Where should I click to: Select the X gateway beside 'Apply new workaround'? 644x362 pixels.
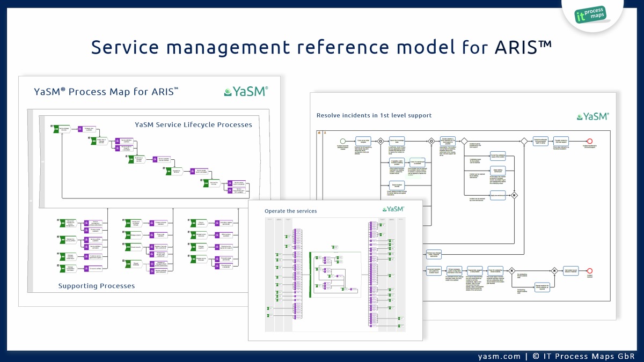(514, 195)
